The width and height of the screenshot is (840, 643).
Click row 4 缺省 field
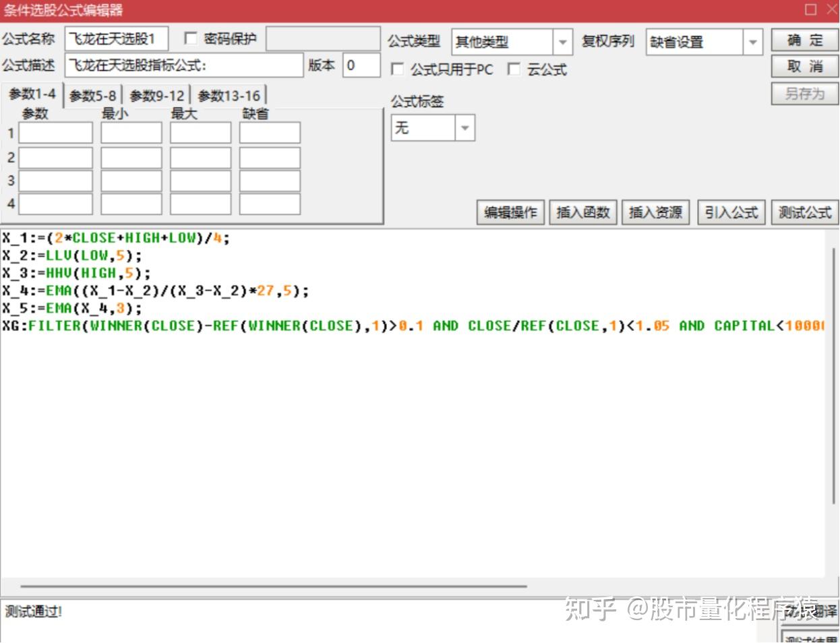click(x=270, y=204)
